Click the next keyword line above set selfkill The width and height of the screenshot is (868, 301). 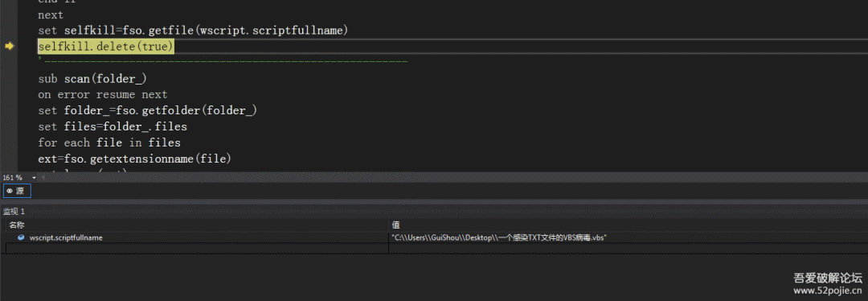pyautogui.click(x=51, y=15)
